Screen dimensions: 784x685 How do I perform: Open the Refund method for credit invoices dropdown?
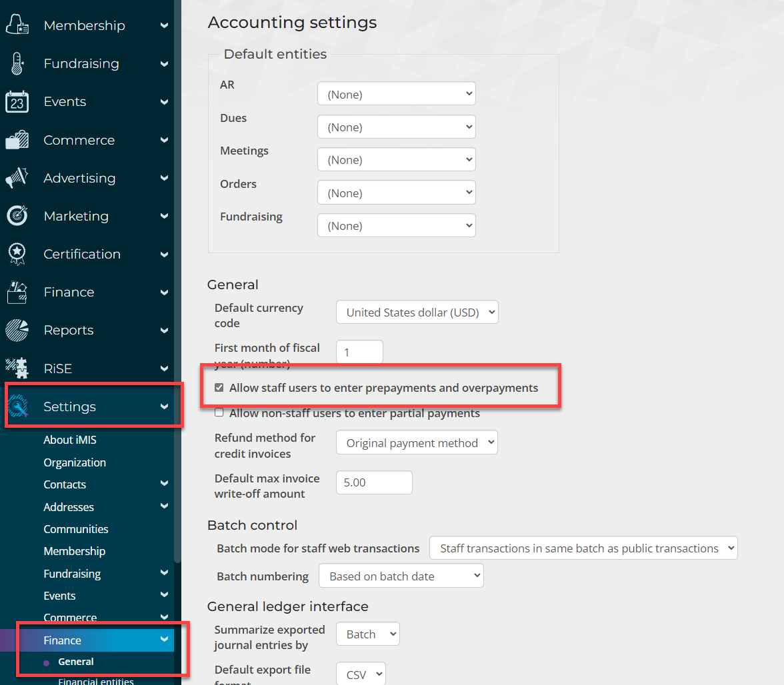tap(416, 442)
